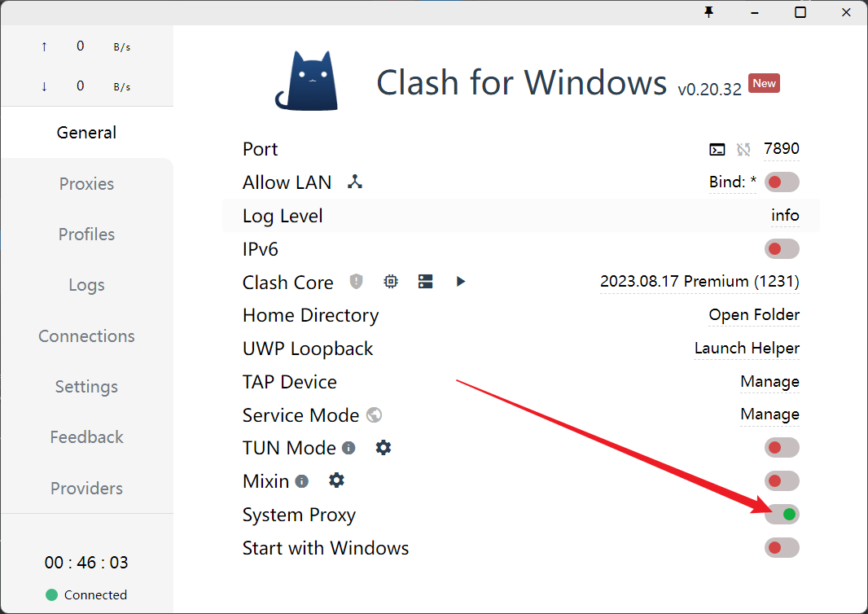Click Launch Helper for UWP Loopback
Viewport: 868px width, 614px height.
(747, 349)
